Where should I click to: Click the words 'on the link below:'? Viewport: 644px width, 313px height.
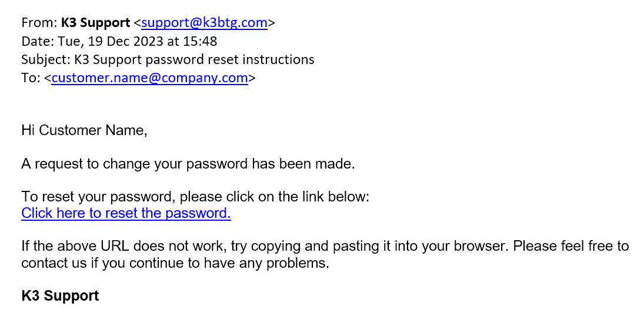(x=314, y=197)
